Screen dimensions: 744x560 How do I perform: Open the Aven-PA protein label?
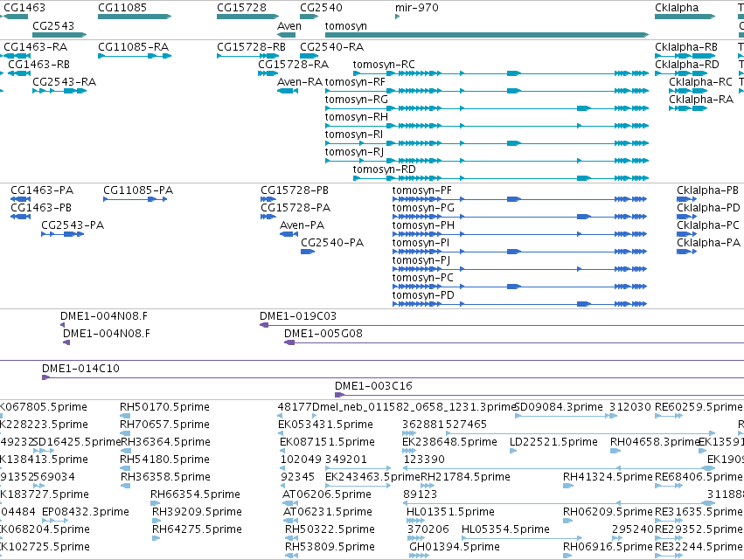[302, 225]
